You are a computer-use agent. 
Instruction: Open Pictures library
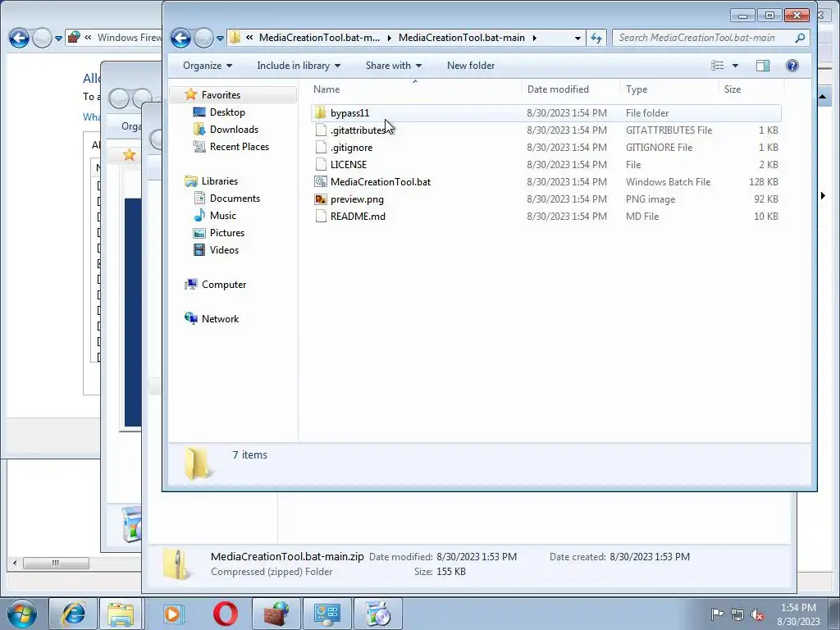[x=226, y=232]
